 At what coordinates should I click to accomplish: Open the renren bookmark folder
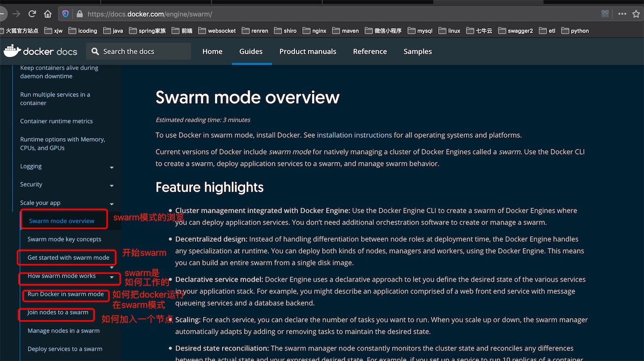point(255,30)
